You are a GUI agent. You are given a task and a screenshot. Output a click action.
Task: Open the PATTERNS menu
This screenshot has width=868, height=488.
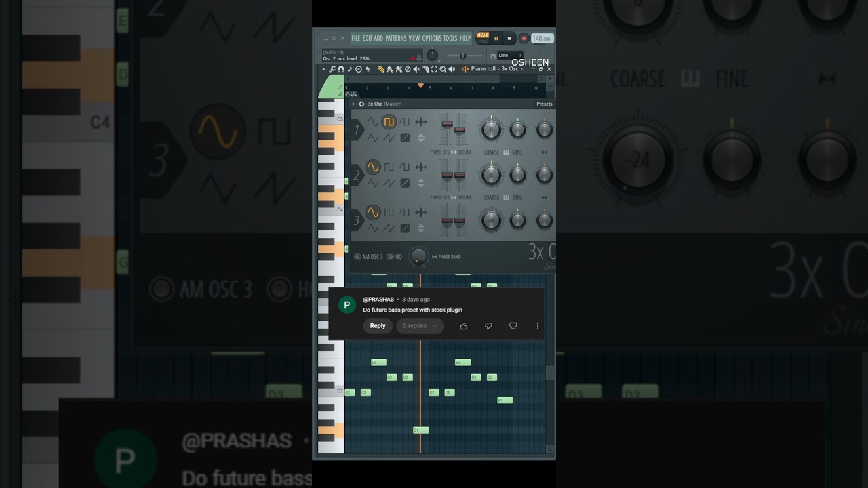pos(396,39)
